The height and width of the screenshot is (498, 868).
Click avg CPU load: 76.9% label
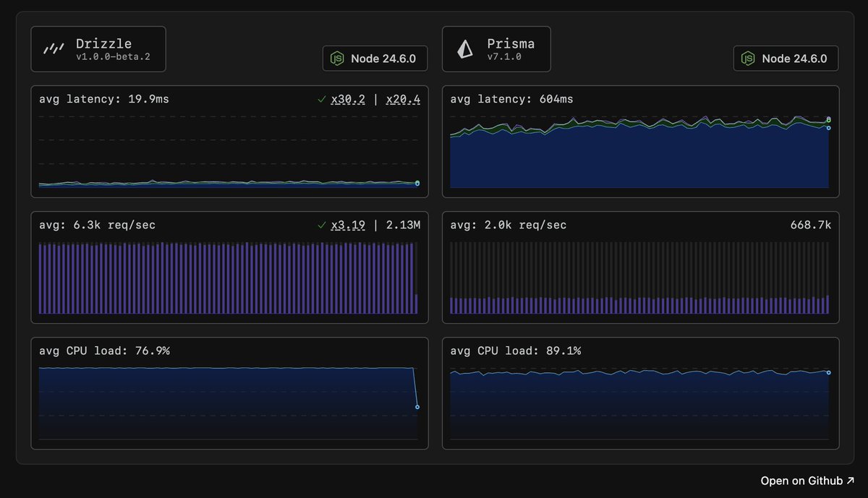click(104, 351)
